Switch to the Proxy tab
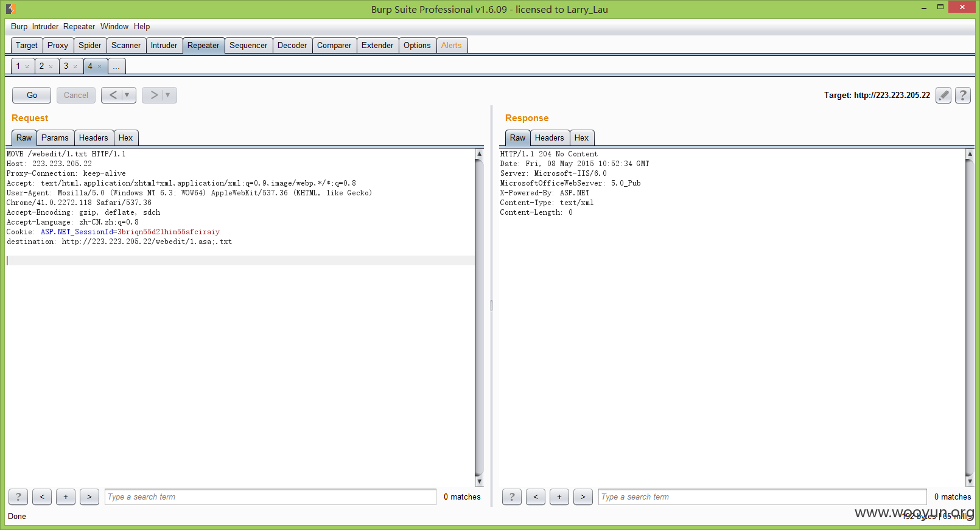Viewport: 980px width, 530px height. click(58, 46)
